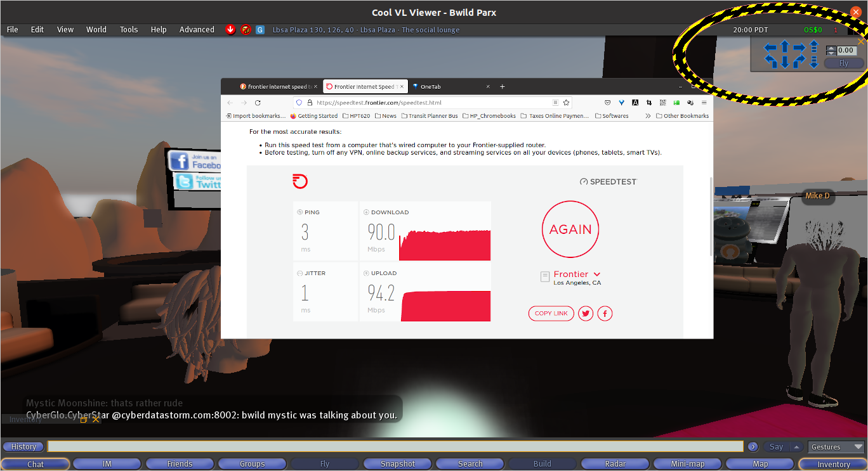Image resolution: width=868 pixels, height=471 pixels.
Task: Open the Groups toolbar button
Action: click(252, 464)
